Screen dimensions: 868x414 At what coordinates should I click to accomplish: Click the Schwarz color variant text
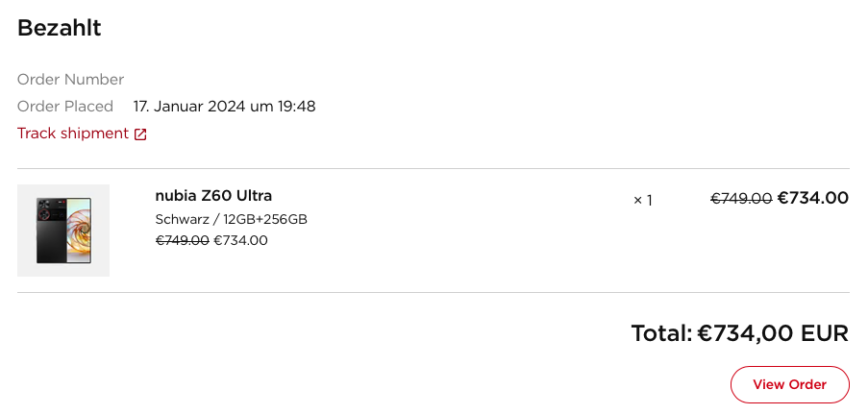click(x=184, y=219)
